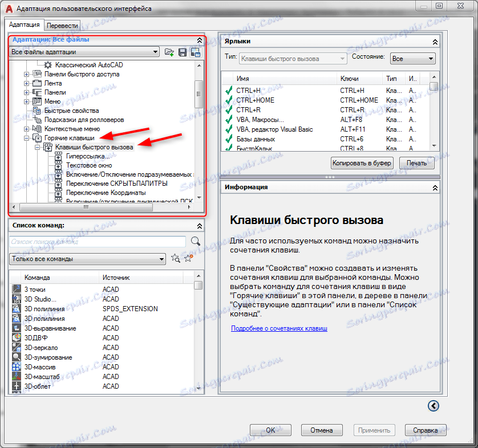478x448 pixels.
Task: Click the display filters image icon
Action: (x=196, y=52)
